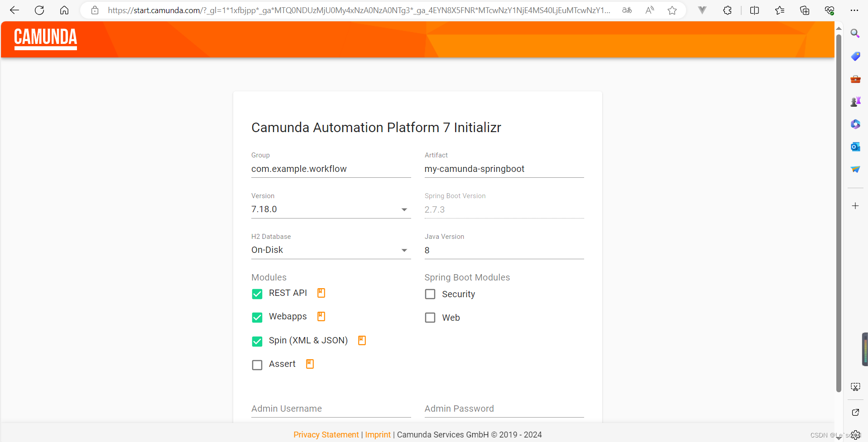Open the browser favorites menu
The height and width of the screenshot is (442, 868).
[780, 10]
